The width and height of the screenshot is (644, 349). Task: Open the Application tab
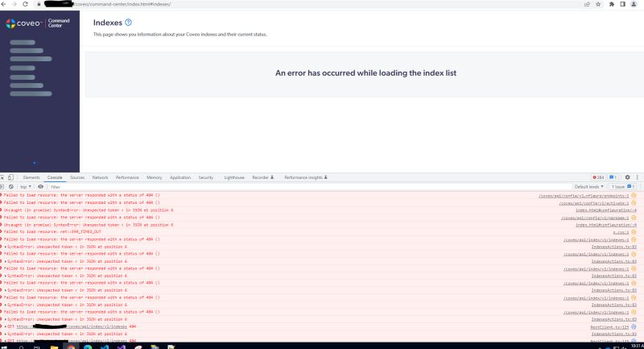pos(180,177)
